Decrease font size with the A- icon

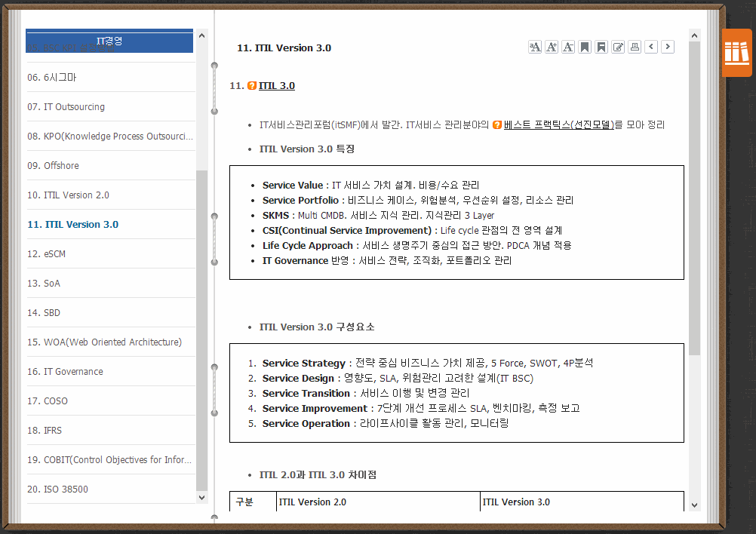568,47
